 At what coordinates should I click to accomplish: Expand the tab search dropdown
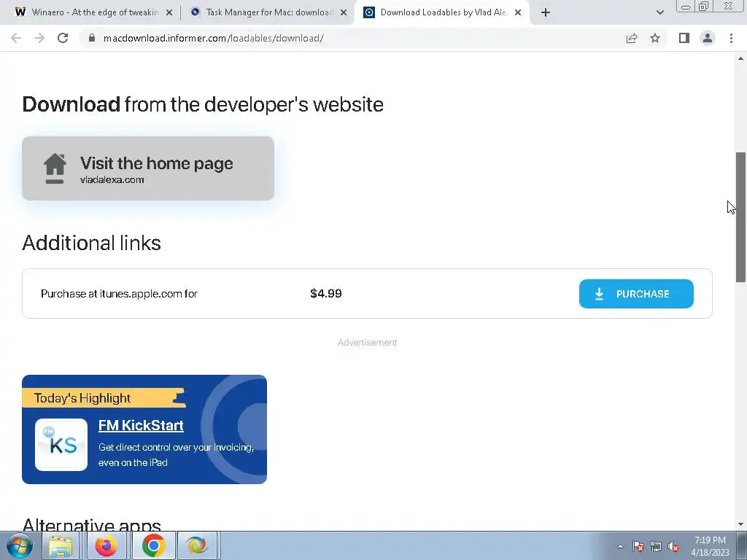[x=659, y=12]
